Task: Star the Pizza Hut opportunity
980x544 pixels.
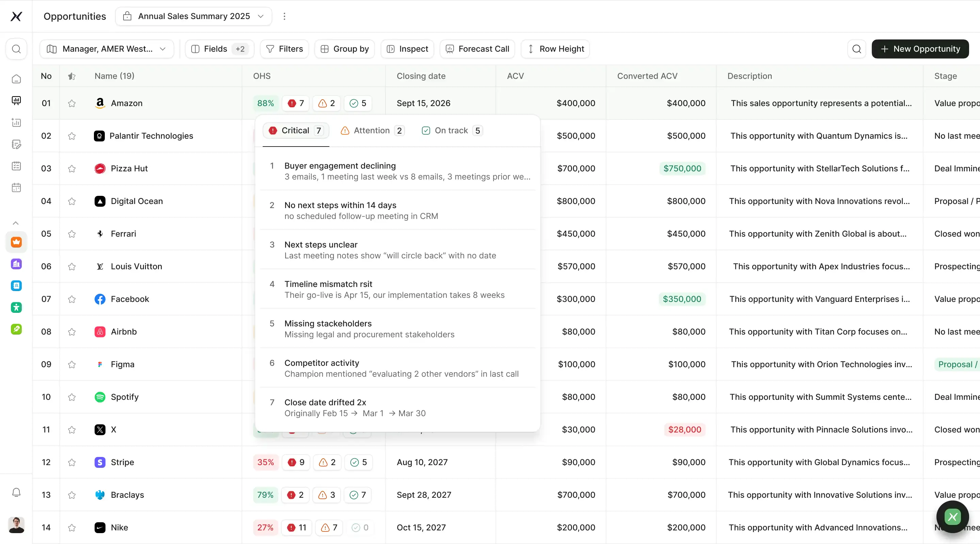Action: [71, 169]
